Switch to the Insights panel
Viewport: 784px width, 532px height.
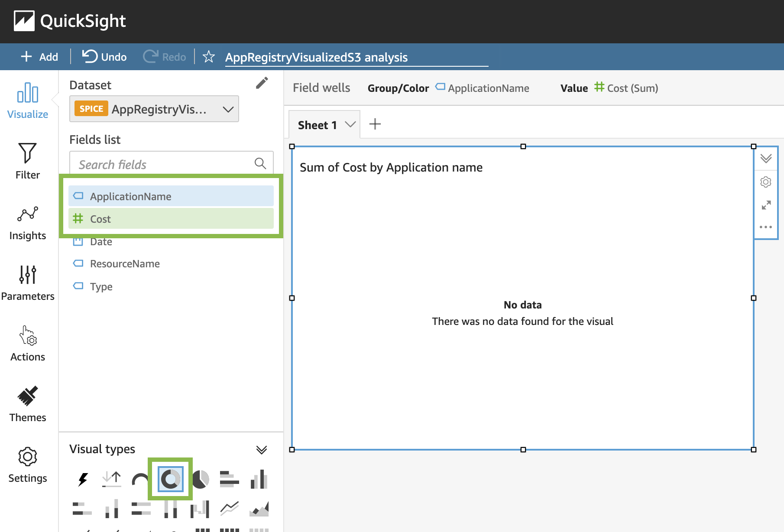point(27,223)
